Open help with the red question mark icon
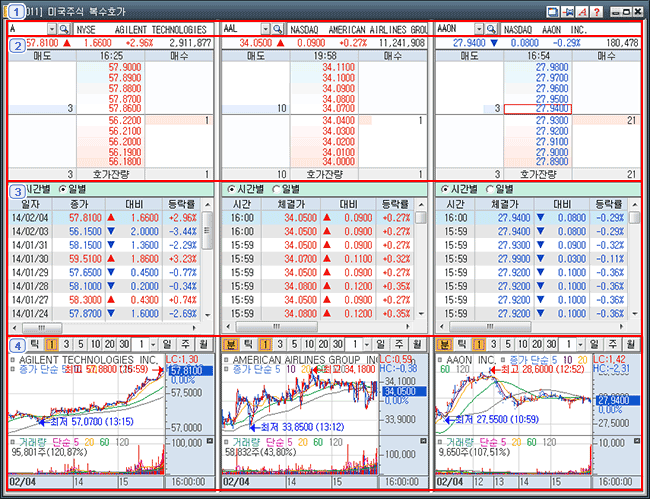The height and width of the screenshot is (499, 650). [x=597, y=12]
